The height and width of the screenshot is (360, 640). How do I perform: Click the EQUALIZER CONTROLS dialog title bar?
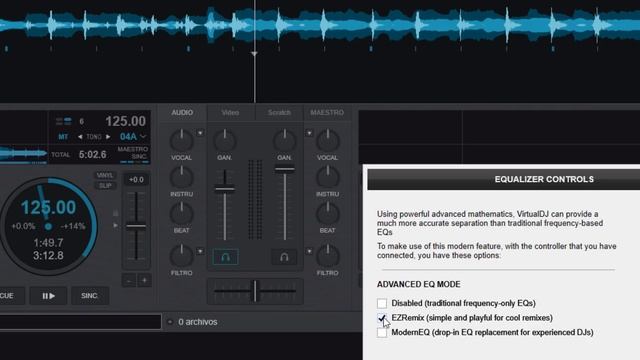click(504, 180)
